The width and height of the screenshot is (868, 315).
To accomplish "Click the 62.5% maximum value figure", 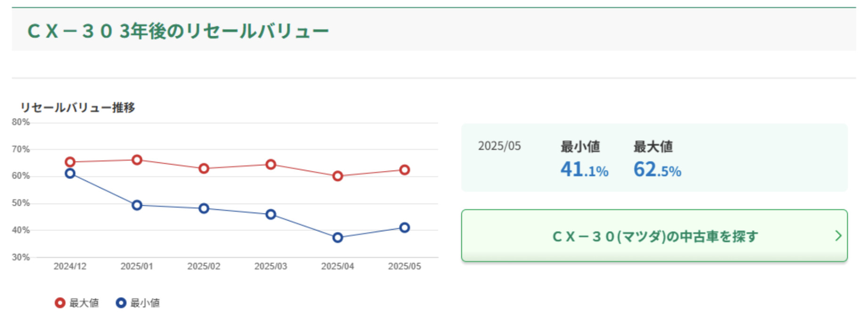I will (657, 170).
